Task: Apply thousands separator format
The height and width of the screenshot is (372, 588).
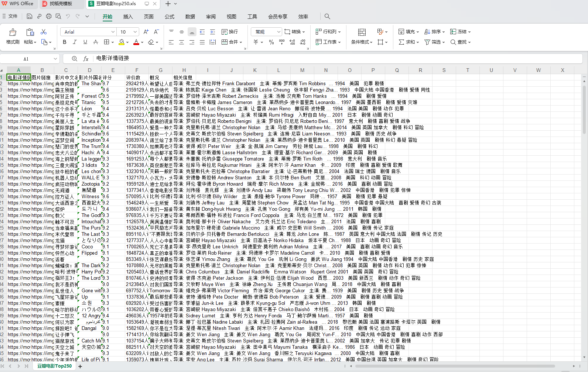Action: [x=282, y=42]
